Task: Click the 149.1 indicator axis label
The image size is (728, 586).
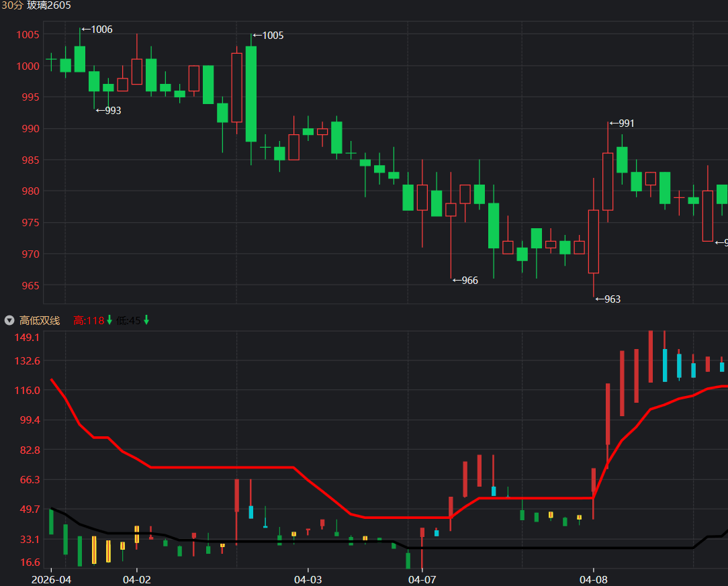Action: click(x=27, y=338)
